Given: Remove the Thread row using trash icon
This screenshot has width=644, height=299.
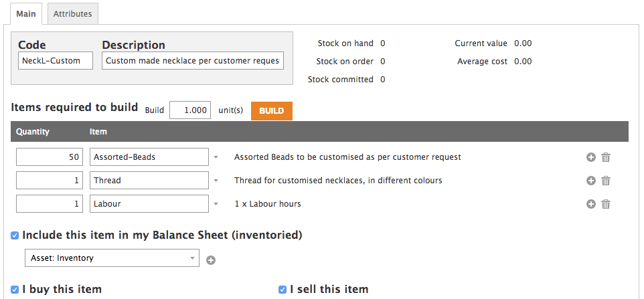Looking at the screenshot, I should tap(606, 181).
